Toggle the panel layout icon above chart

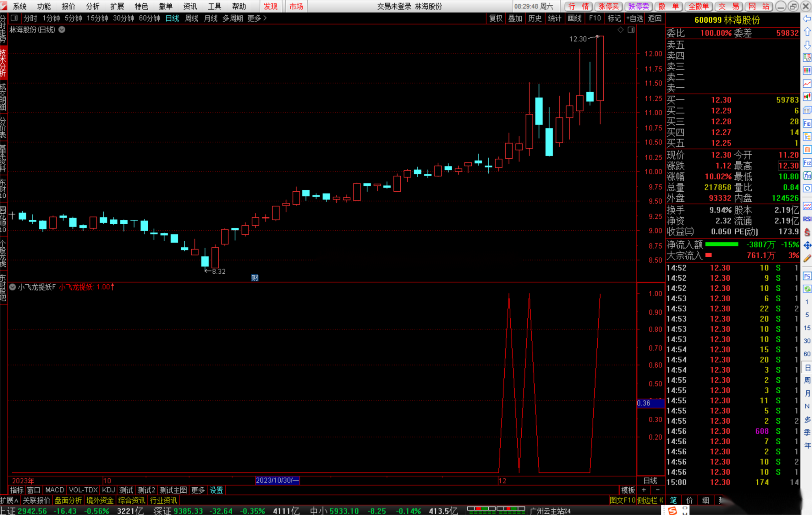click(x=631, y=30)
